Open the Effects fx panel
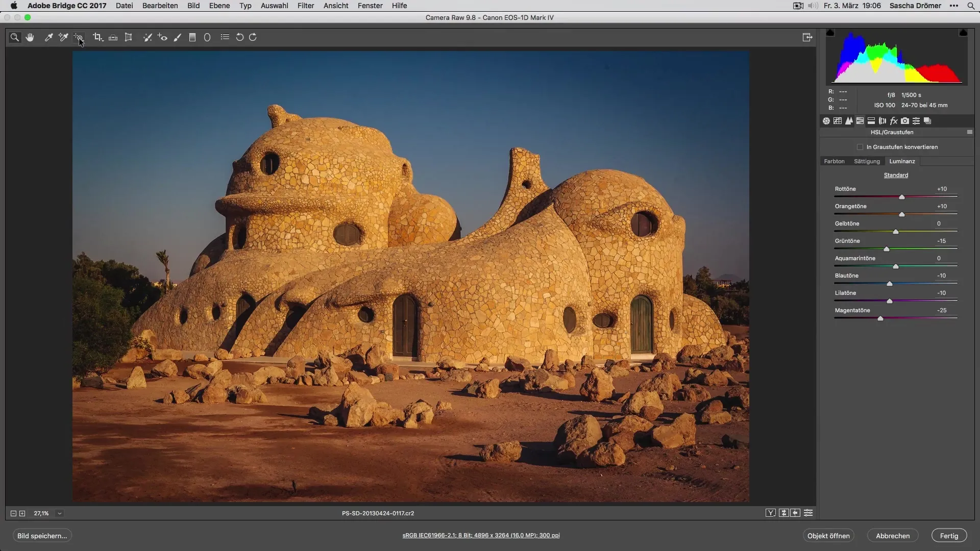Screen dimensions: 980x551 point(894,121)
